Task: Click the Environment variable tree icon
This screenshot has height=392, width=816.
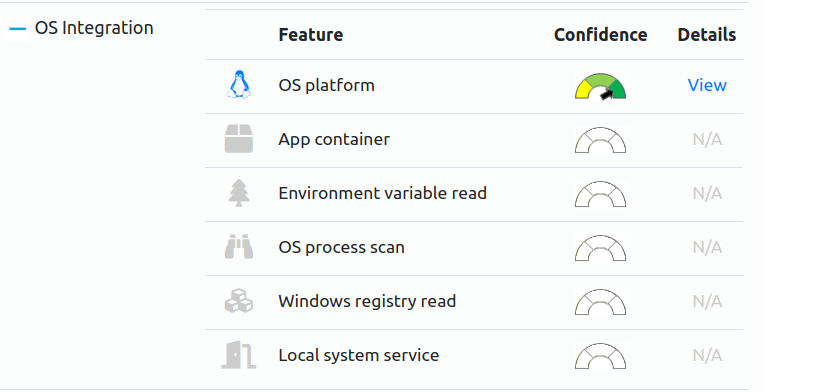Action: [x=239, y=193]
